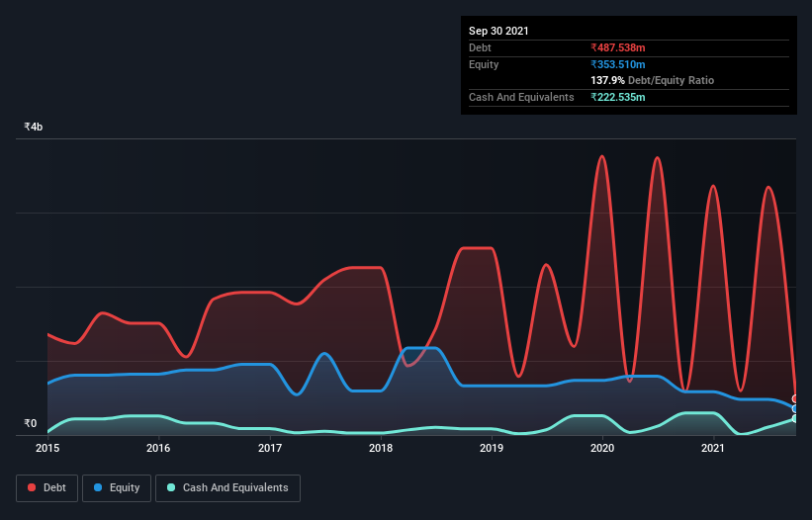
Task: Click the teal Cash endpoint marker
Action: (796, 418)
